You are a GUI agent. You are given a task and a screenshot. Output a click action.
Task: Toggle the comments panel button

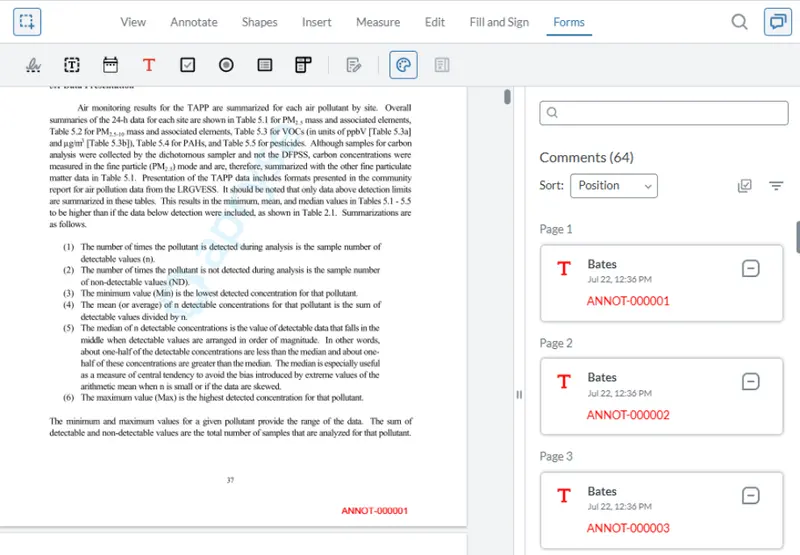(x=778, y=22)
